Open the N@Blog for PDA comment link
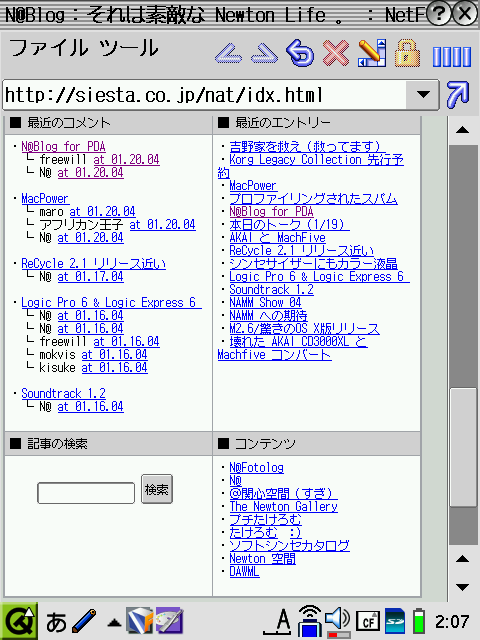The width and height of the screenshot is (480, 640). point(63,147)
